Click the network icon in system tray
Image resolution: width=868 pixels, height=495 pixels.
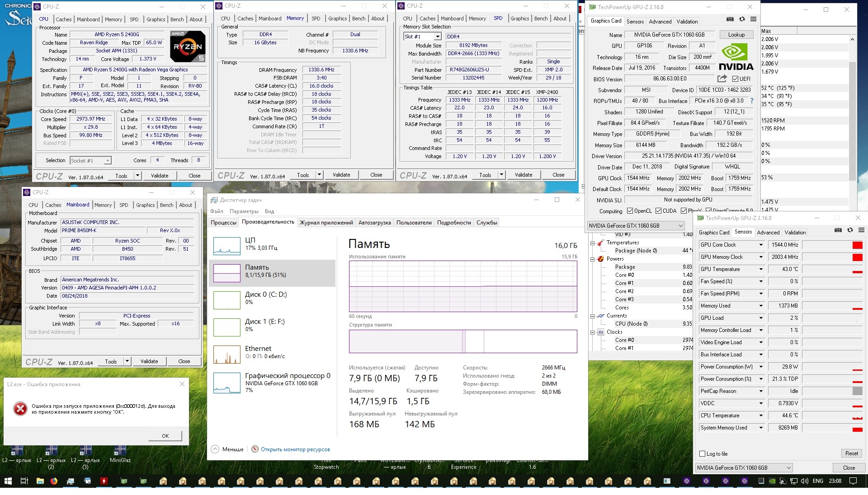click(794, 481)
